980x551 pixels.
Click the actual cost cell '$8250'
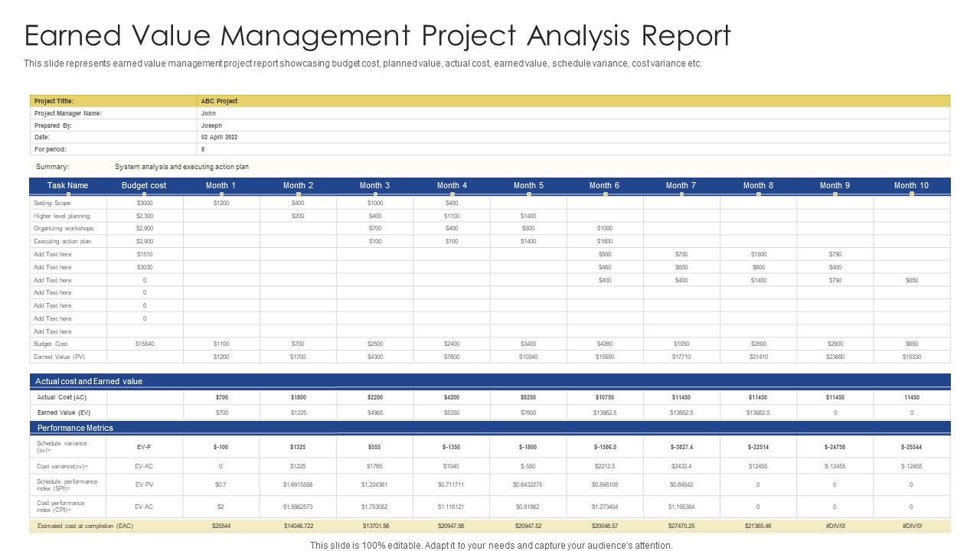[x=528, y=397]
